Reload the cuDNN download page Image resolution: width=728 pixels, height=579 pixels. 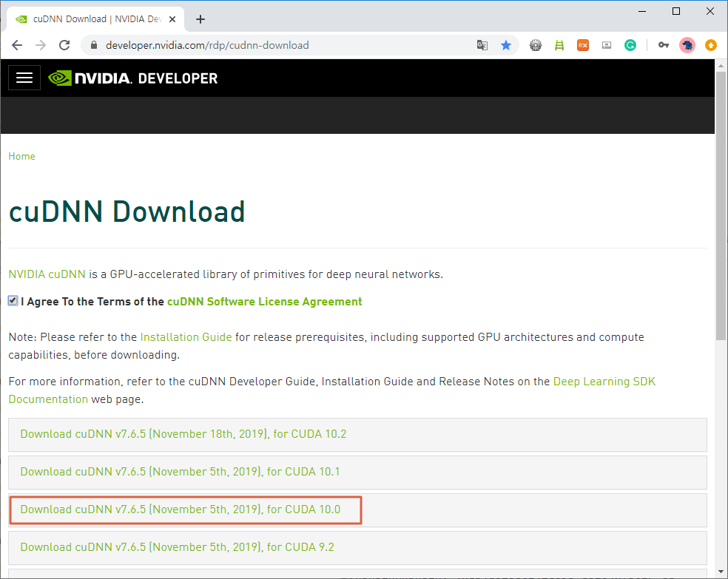[64, 45]
